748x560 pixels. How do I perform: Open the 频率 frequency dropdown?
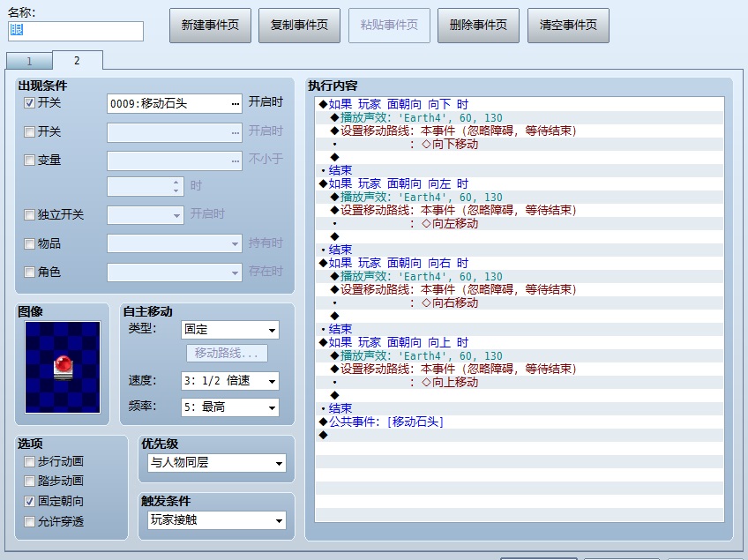pos(230,407)
